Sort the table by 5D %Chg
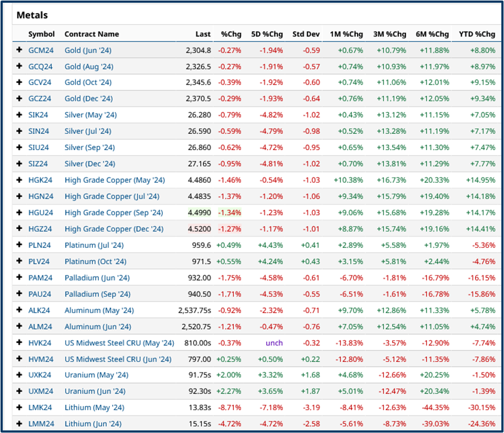The height and width of the screenshot is (433, 504). (267, 34)
